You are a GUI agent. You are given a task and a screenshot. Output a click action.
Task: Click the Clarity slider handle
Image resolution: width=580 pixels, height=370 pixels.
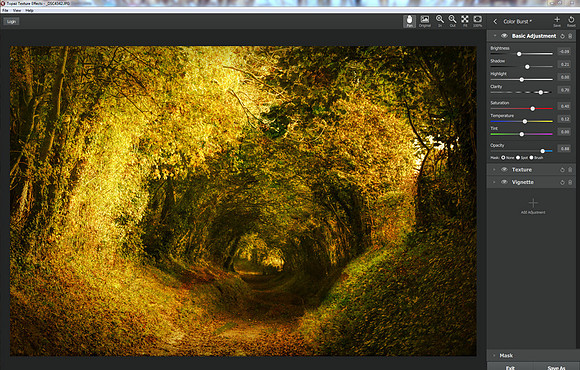click(541, 92)
